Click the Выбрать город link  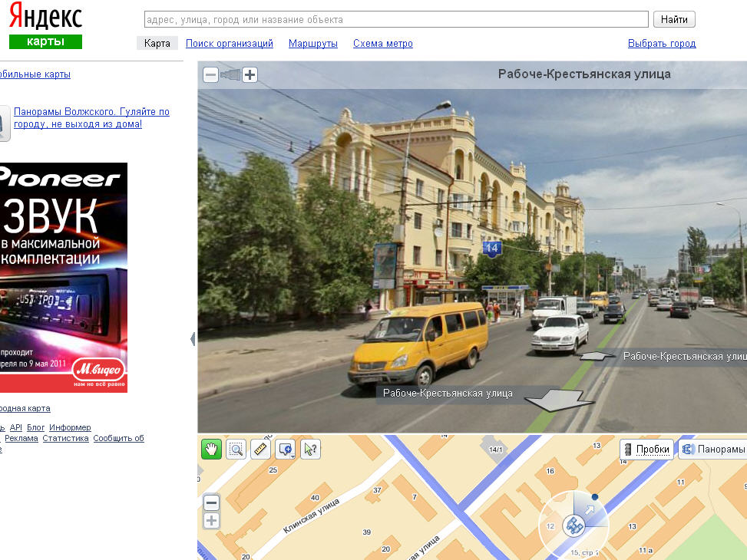tap(662, 43)
